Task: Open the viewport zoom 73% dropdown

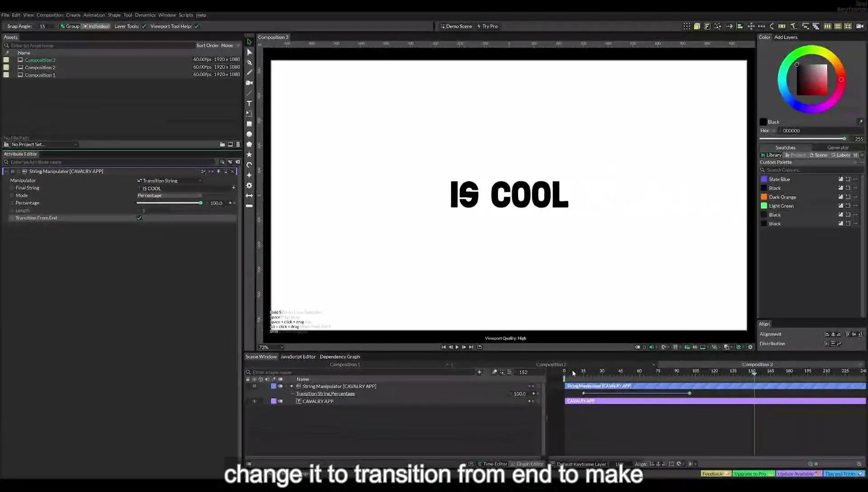Action: click(x=271, y=347)
